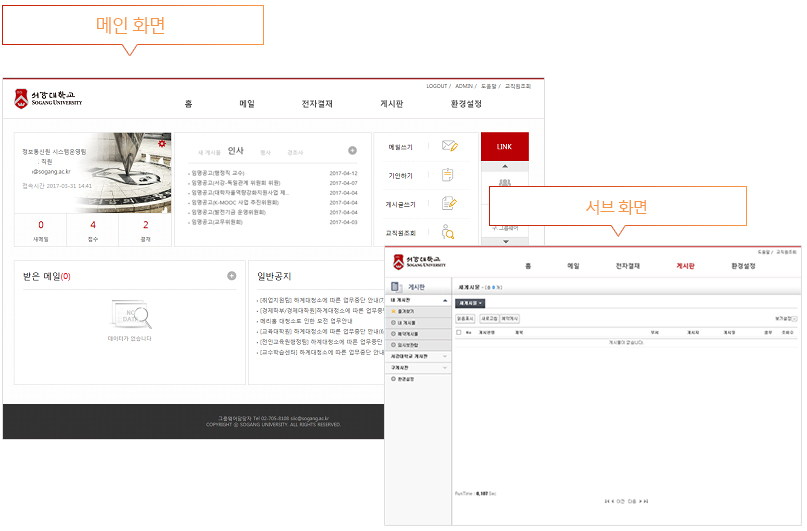
Task: Click the 일반공지 panel heading
Action: coord(274,276)
